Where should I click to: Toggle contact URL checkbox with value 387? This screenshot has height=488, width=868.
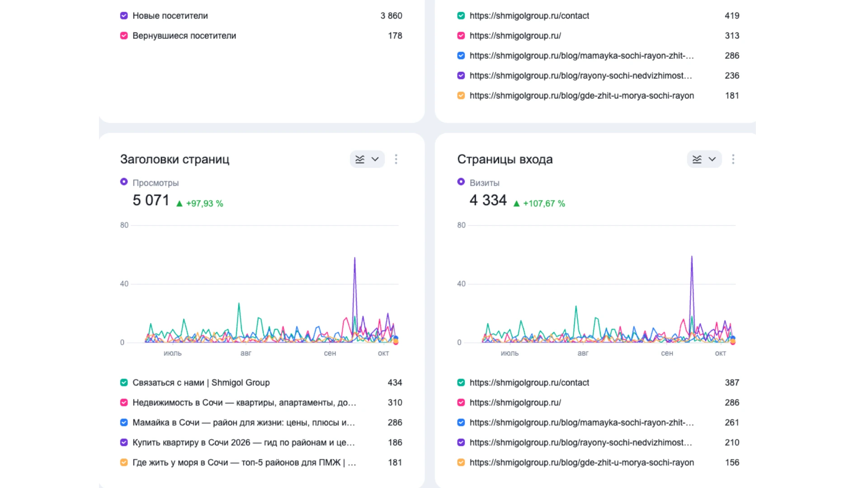[461, 383]
